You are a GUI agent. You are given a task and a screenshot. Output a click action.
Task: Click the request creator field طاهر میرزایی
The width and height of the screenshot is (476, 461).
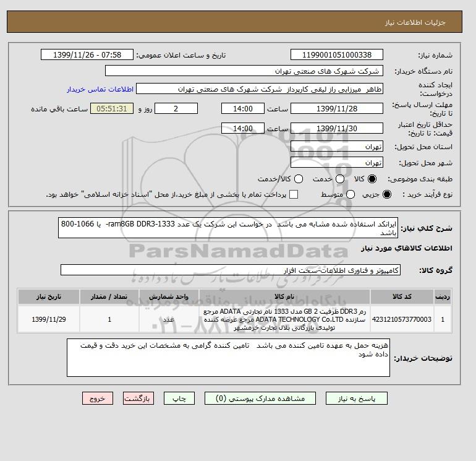260,89
